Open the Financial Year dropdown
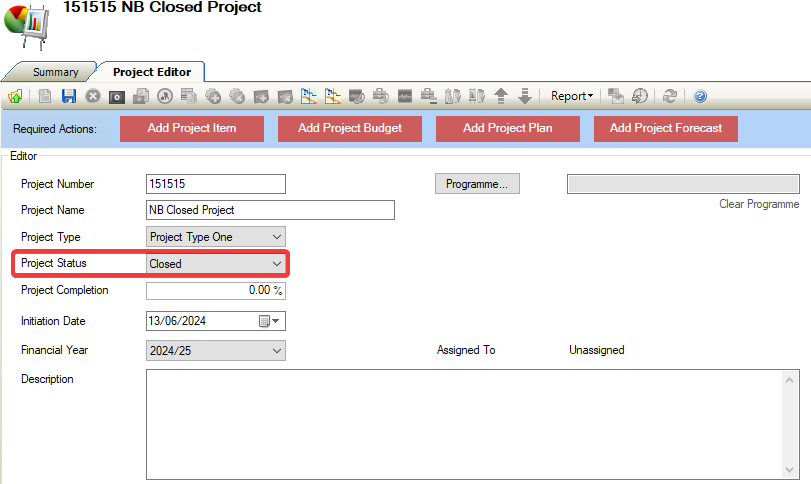 tap(277, 351)
